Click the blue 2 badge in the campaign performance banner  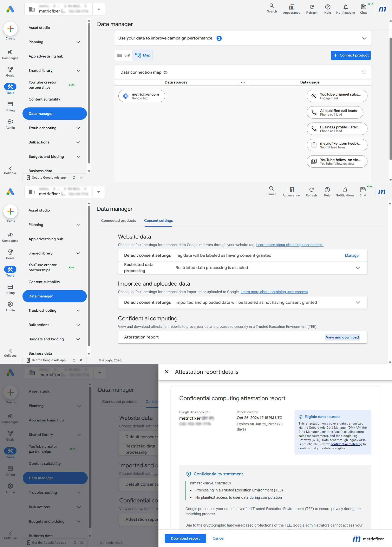(219, 38)
